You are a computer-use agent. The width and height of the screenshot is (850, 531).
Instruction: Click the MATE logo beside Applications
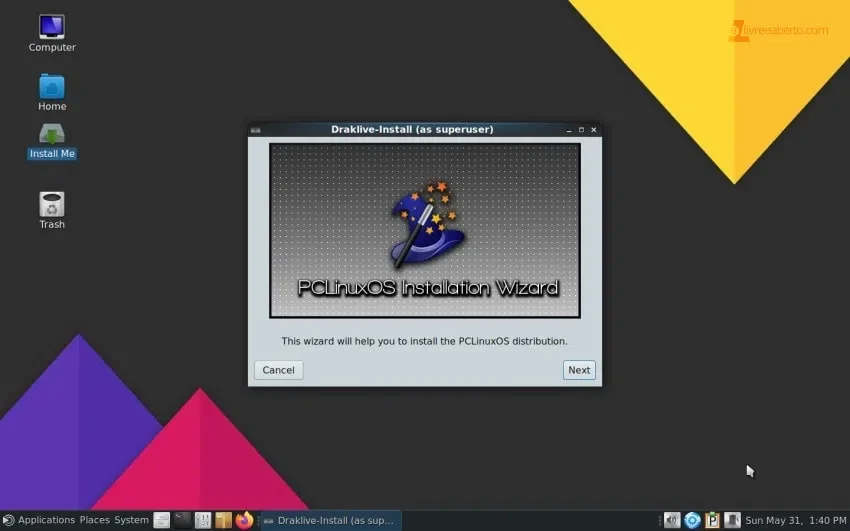8,520
